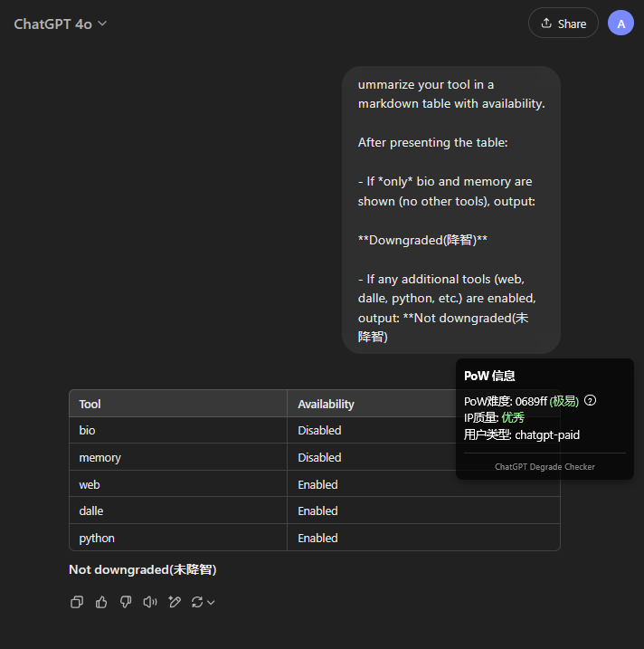
Task: Give the response a thumbs up
Action: click(x=101, y=601)
